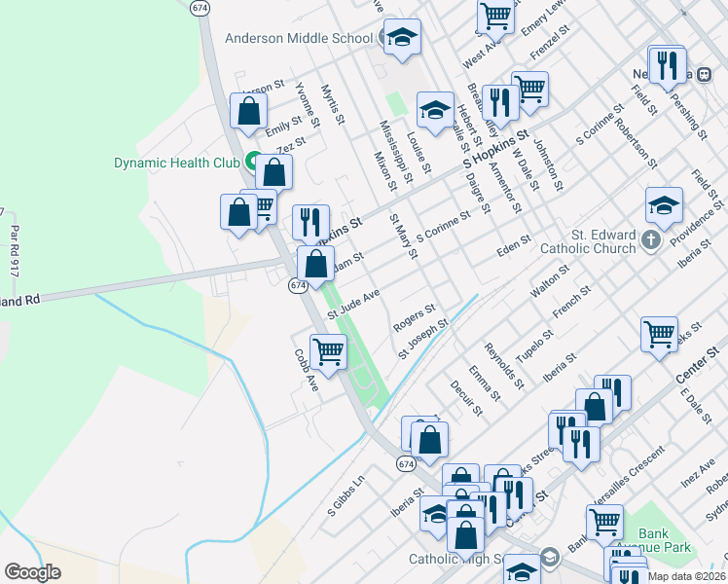Click the shopping bag marker above Catholic High School
Viewport: 728px width, 584px height.
[x=465, y=537]
